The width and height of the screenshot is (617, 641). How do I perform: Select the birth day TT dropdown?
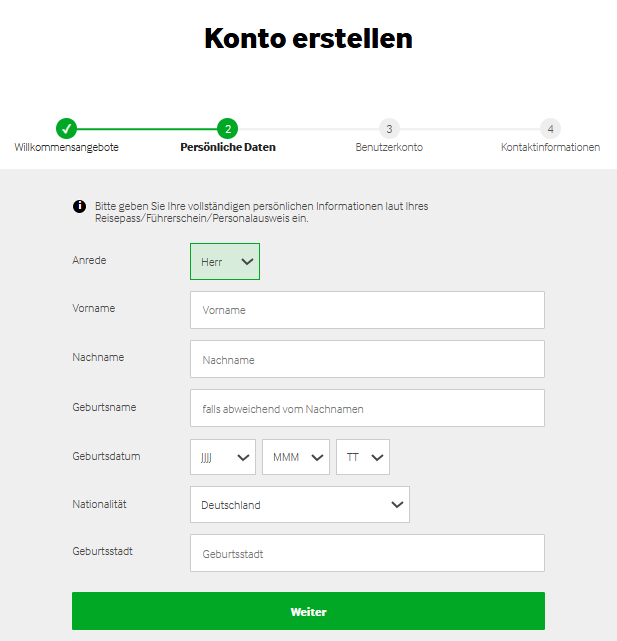363,457
